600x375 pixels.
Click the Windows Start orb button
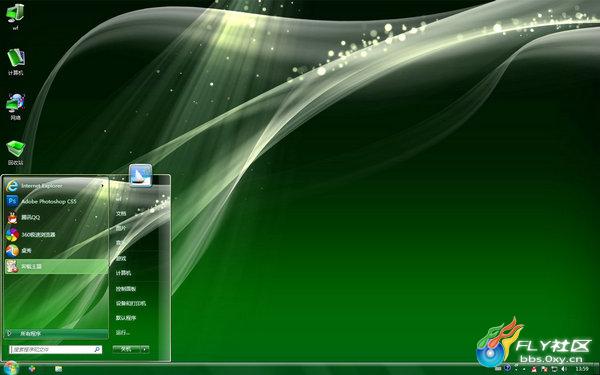[11, 368]
